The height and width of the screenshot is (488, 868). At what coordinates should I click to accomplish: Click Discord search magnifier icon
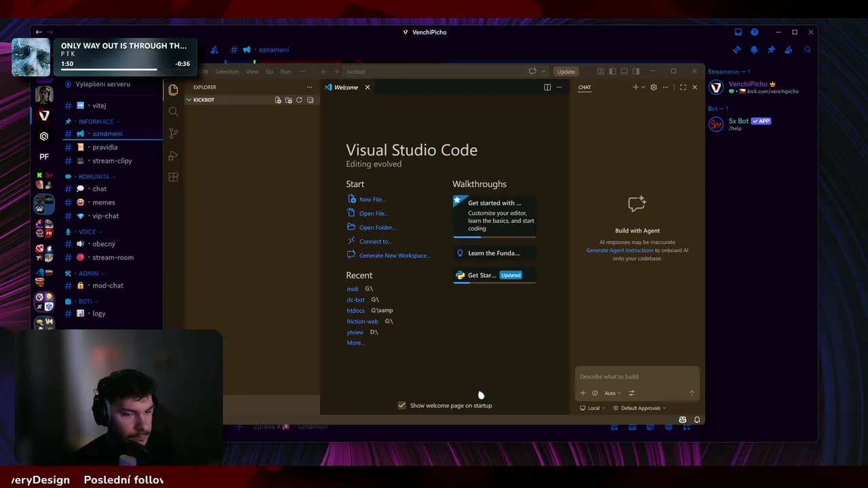[x=808, y=49]
